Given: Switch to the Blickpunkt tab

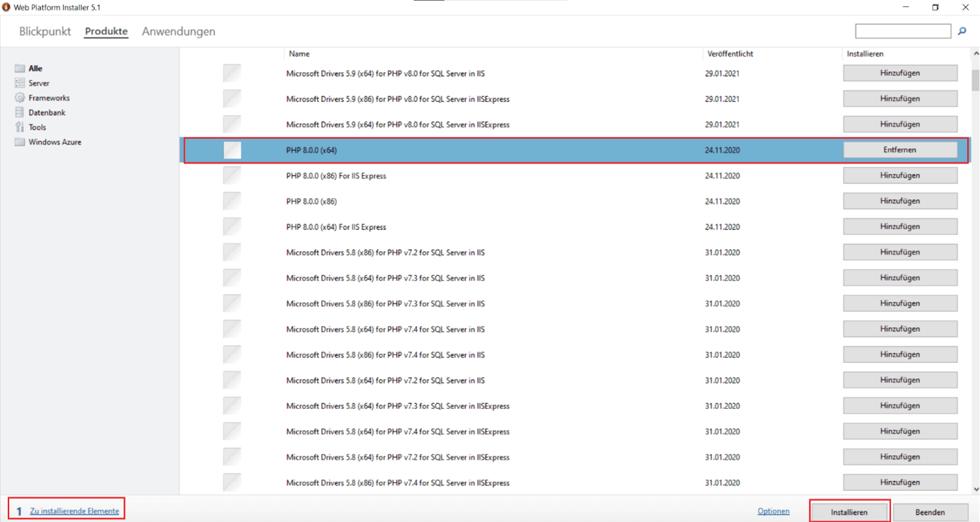Looking at the screenshot, I should click(45, 32).
